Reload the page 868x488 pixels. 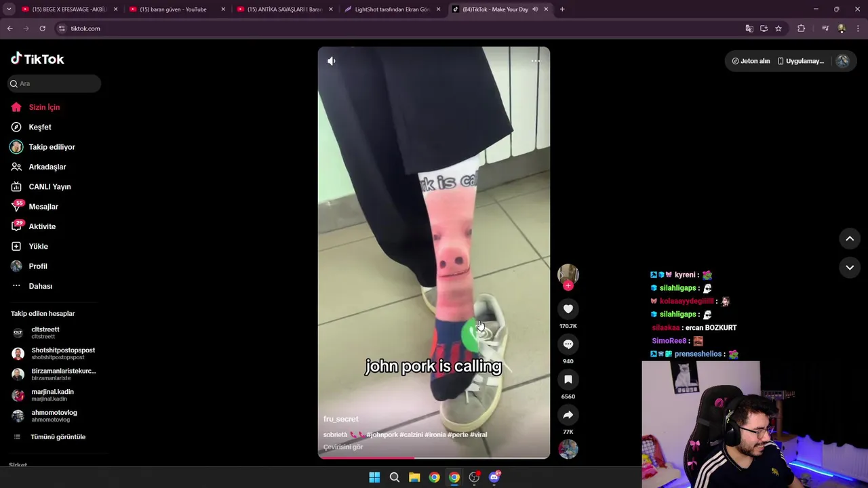pyautogui.click(x=42, y=28)
